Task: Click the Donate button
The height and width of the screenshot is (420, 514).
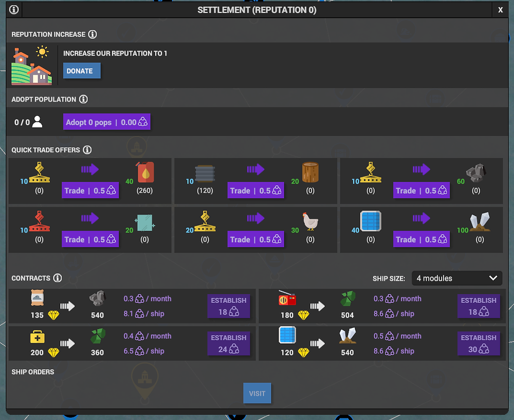Action: [82, 71]
